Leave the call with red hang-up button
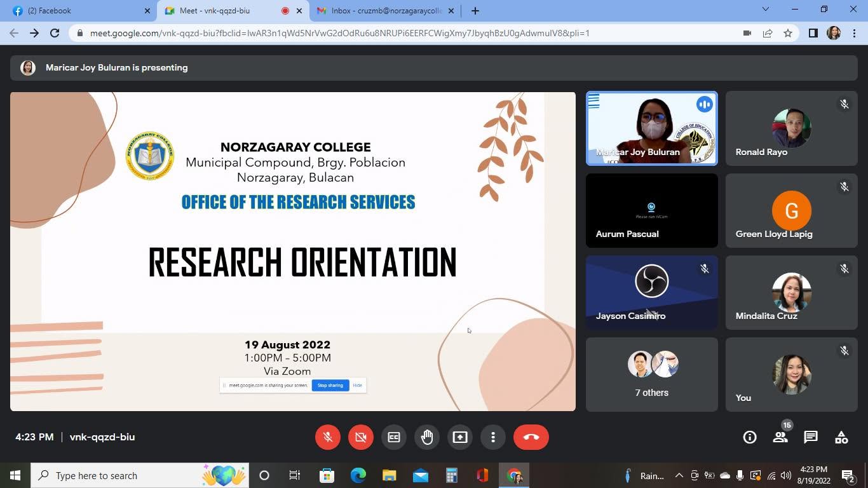Image resolution: width=868 pixels, height=488 pixels. coord(531,437)
